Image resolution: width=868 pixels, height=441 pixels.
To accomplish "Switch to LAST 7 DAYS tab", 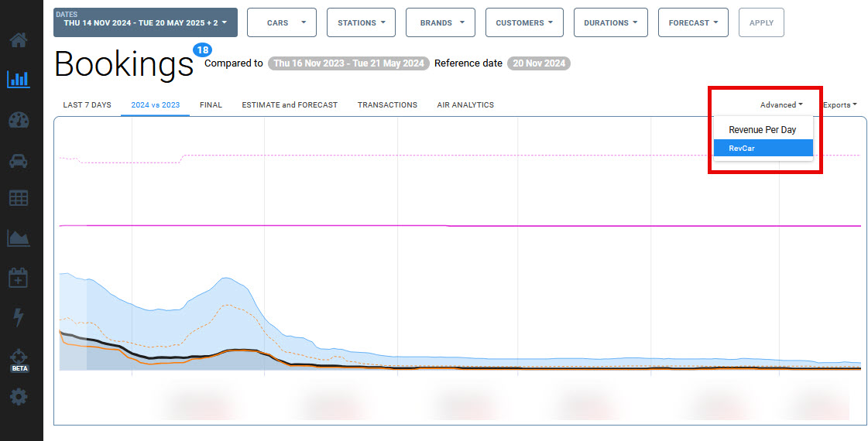I will point(87,104).
